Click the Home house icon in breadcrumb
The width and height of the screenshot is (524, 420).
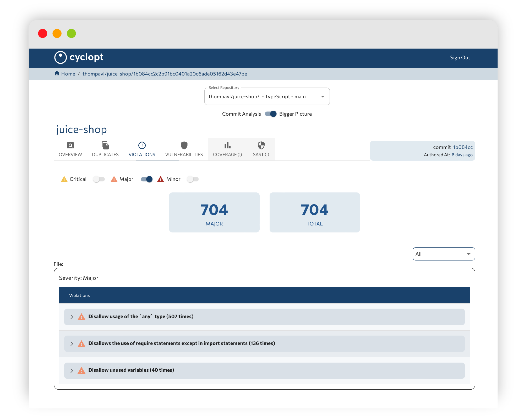tap(57, 73)
